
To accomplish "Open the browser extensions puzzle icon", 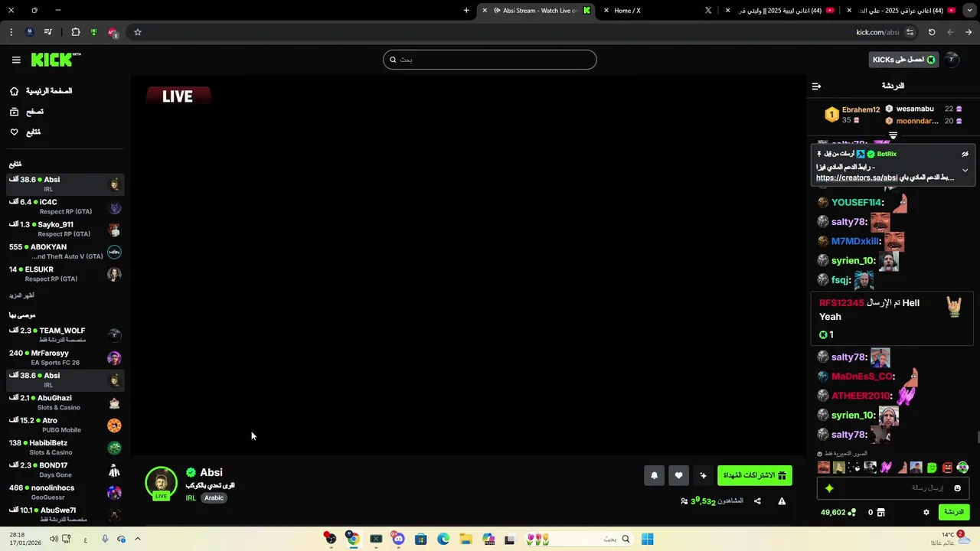I will coord(75,32).
